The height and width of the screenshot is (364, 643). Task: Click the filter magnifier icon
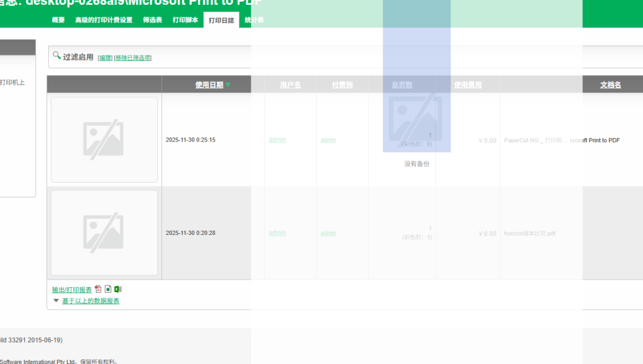57,55
